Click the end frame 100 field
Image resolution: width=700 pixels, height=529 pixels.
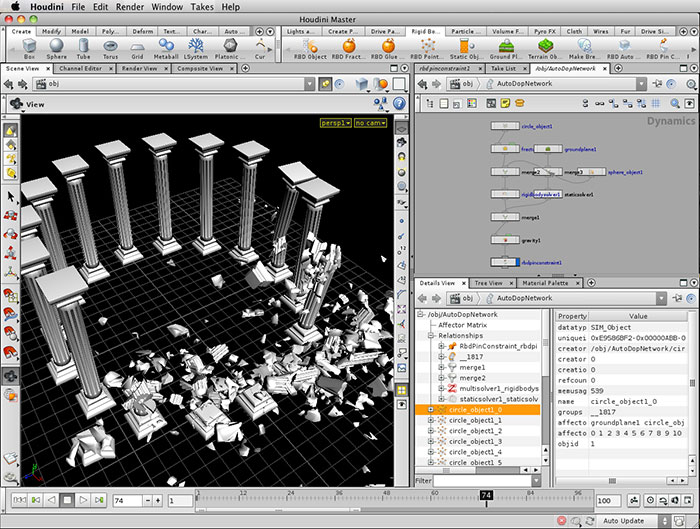608,500
